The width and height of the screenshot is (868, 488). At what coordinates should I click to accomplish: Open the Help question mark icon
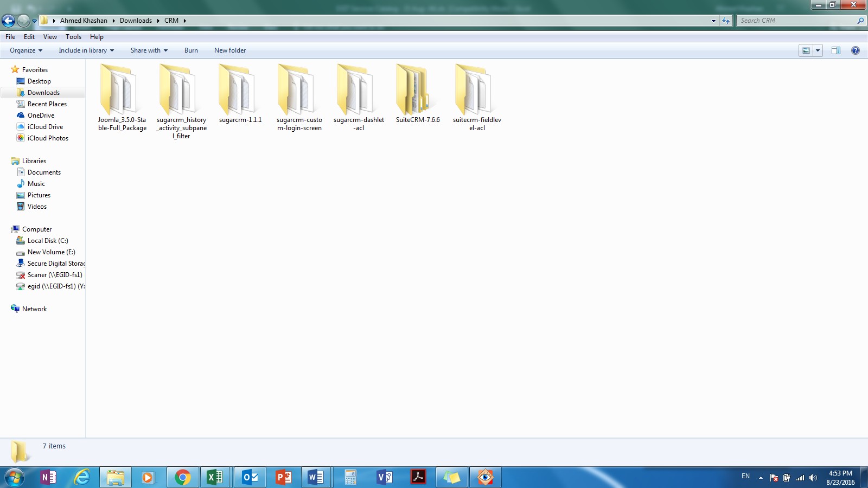[856, 50]
